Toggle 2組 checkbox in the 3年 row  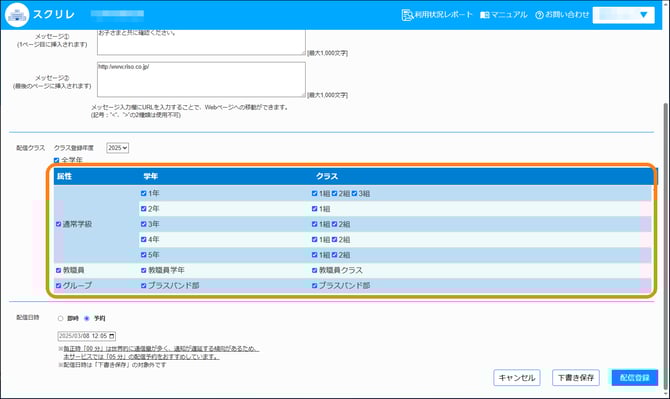point(335,224)
